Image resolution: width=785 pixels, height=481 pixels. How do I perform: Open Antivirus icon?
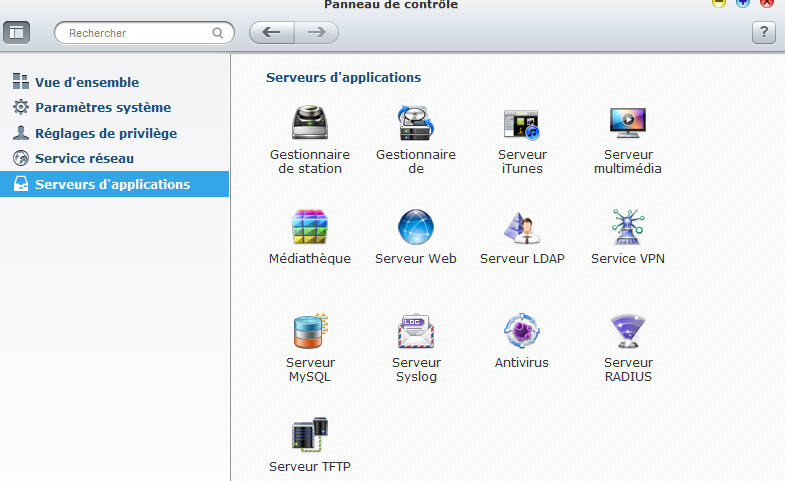point(522,331)
